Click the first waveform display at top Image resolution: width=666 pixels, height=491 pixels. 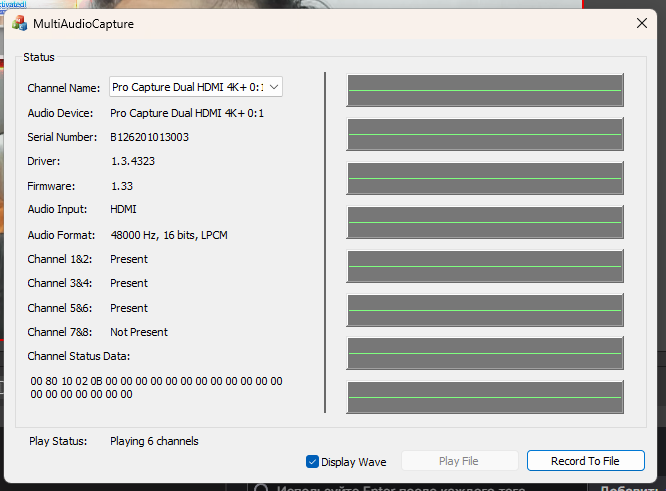[x=485, y=90]
